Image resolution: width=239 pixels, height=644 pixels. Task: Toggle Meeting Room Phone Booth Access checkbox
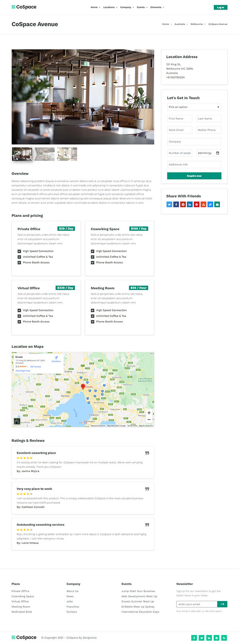(93, 321)
